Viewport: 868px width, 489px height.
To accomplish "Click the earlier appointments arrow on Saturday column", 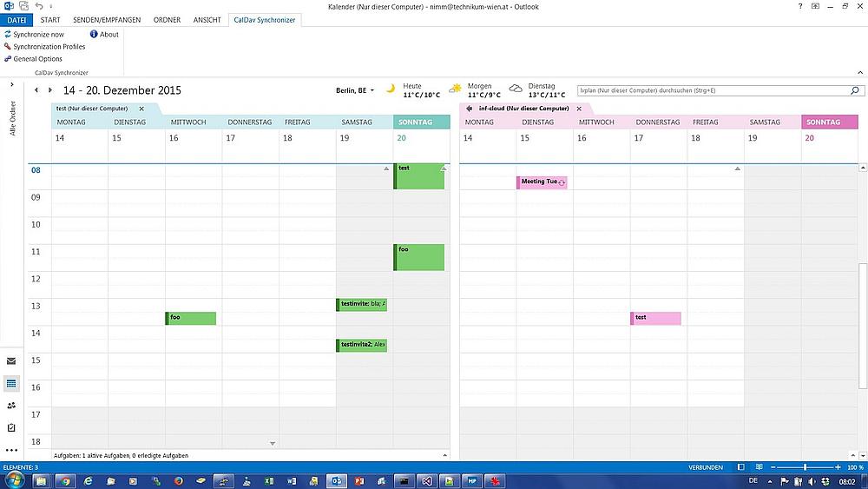I will coord(386,169).
